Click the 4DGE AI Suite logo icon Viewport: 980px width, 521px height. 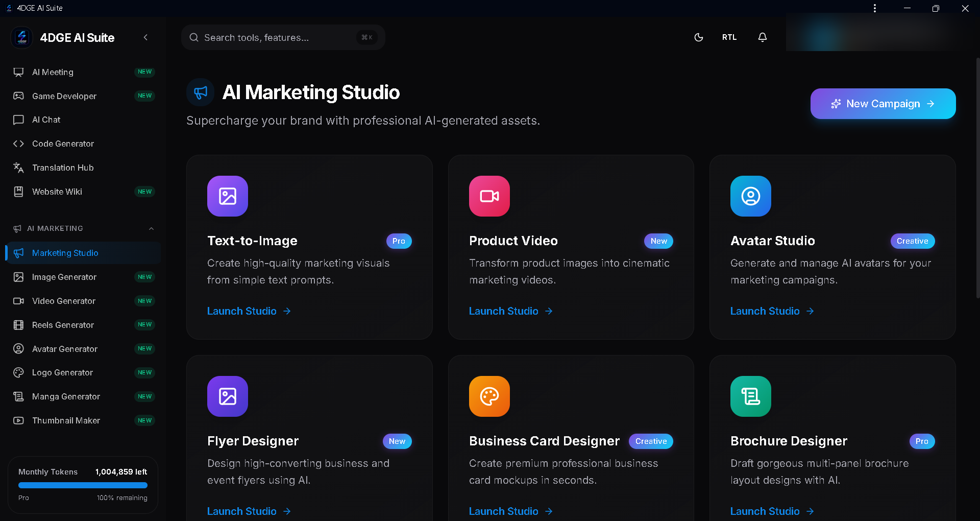(21, 37)
